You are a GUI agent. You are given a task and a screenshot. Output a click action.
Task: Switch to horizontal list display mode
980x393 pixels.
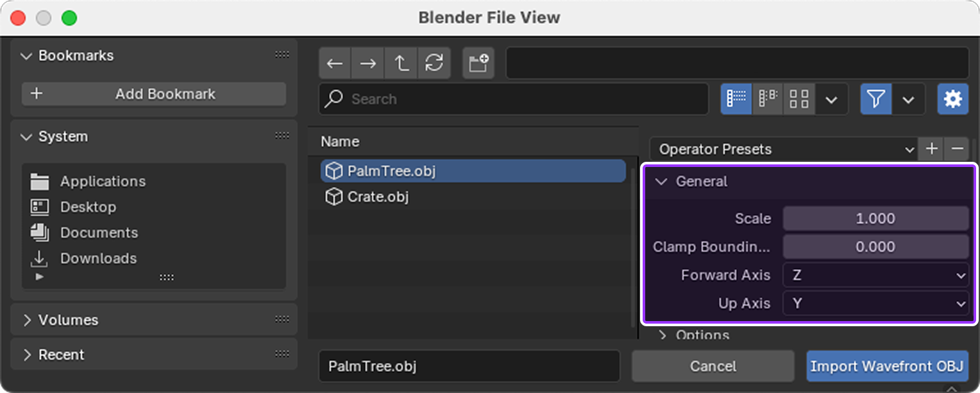click(x=768, y=99)
